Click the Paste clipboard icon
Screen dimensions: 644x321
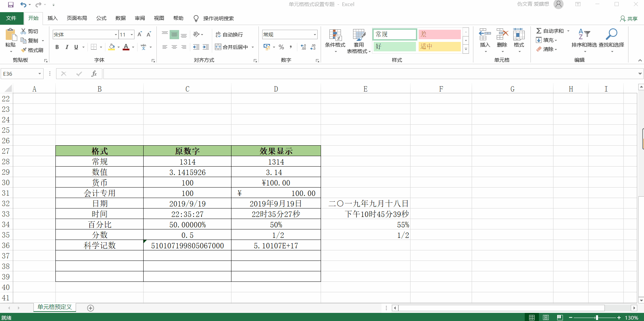10,35
